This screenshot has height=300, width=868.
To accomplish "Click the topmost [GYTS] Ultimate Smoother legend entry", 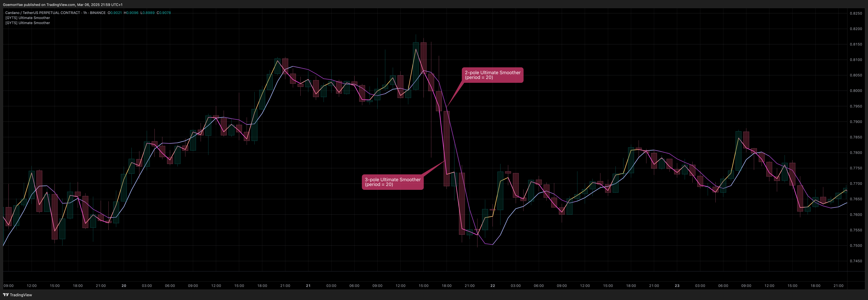I will 28,18.
